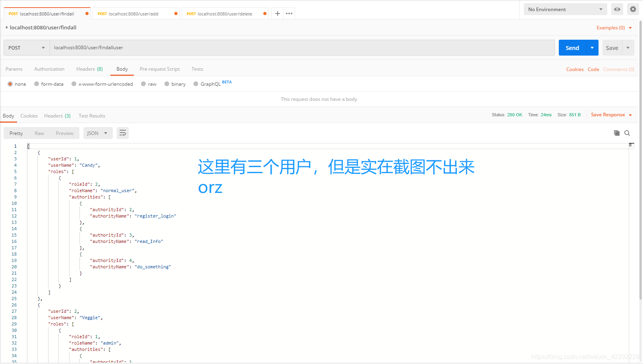The image size is (643, 364).
Task: Open the tab options three-dots menu
Action: [289, 13]
